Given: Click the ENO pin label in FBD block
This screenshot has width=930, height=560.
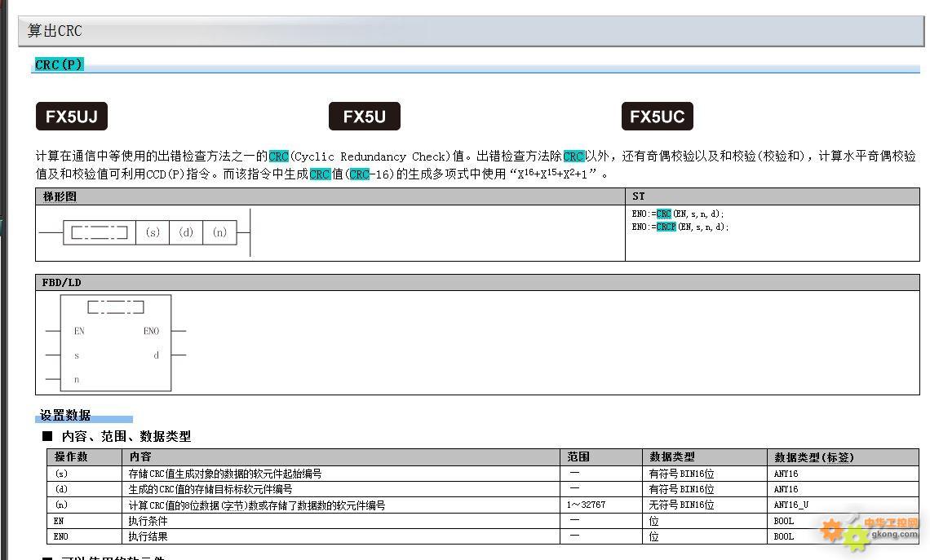Looking at the screenshot, I should (151, 331).
